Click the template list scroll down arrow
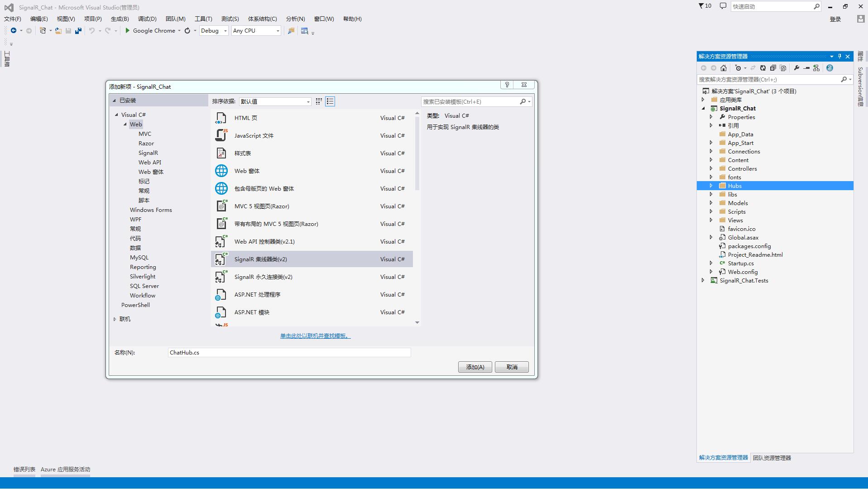Image resolution: width=868 pixels, height=489 pixels. click(x=417, y=322)
